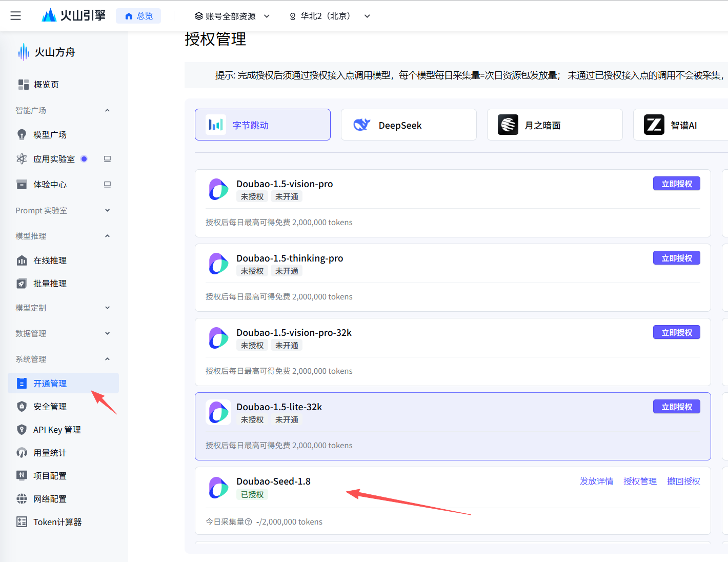
Task: Click the 在线推理 icon
Action: (x=22, y=260)
